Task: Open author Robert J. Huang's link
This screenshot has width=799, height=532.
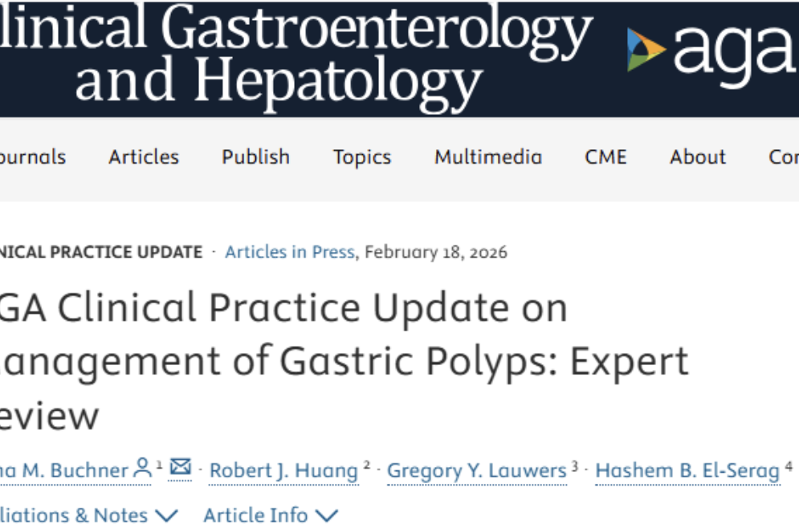Action: (x=283, y=471)
